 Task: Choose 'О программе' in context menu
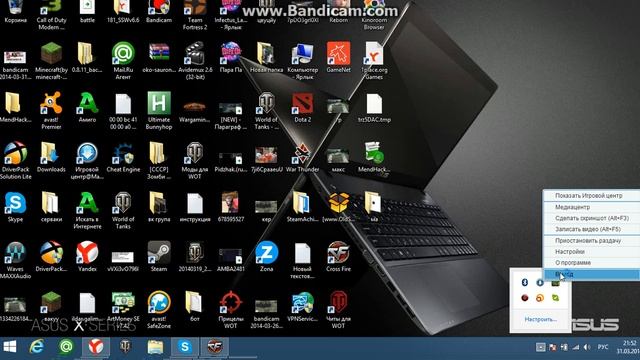[591, 263]
